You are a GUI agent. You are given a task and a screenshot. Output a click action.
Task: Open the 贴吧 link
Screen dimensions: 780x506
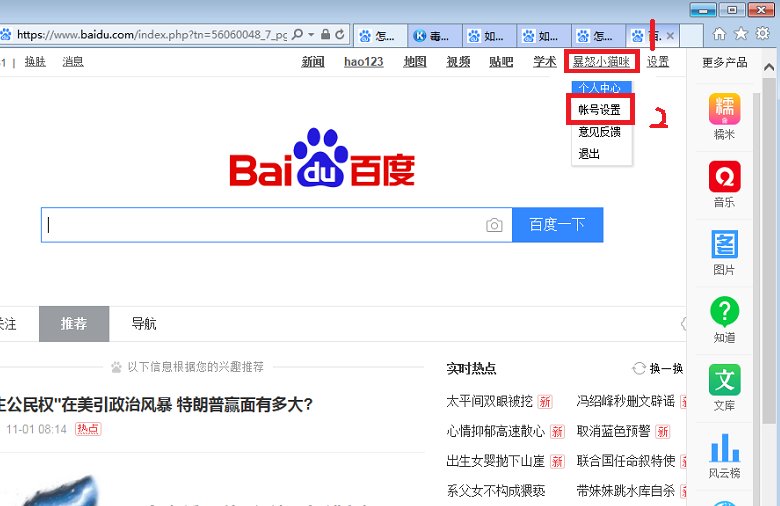pos(501,62)
